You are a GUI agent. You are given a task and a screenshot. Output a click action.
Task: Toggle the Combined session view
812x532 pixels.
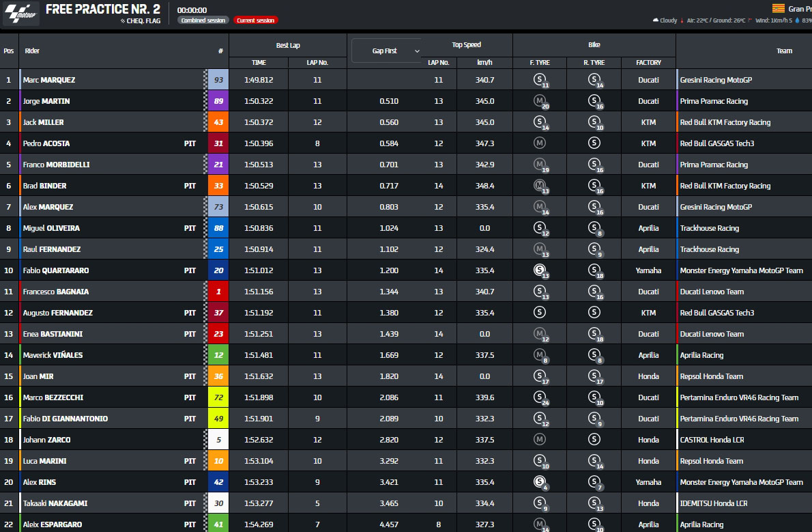click(203, 20)
